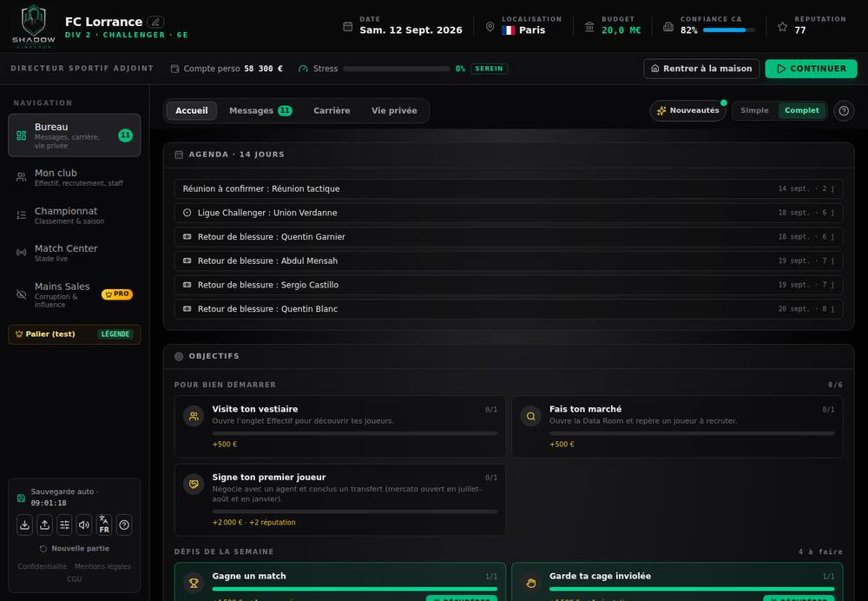The width and height of the screenshot is (868, 601).
Task: Select the Complet display mode
Action: pyautogui.click(x=801, y=111)
